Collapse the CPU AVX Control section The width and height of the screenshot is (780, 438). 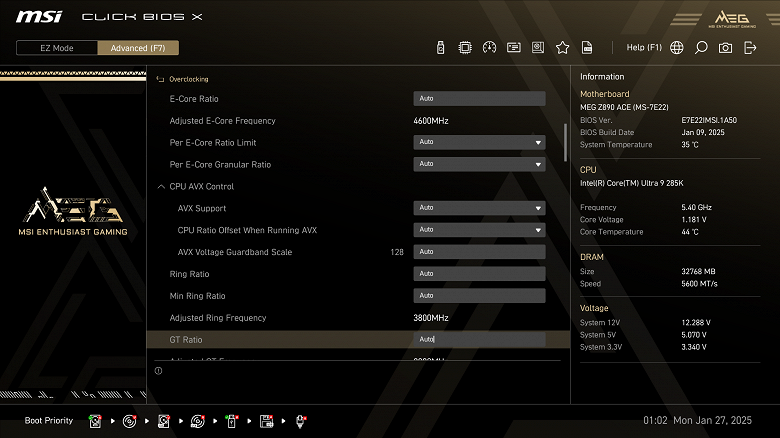click(x=161, y=187)
